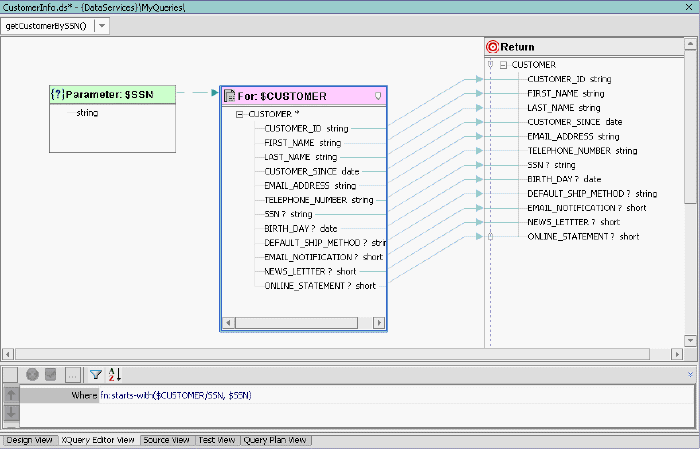Image resolution: width=700 pixels, height=449 pixels.
Task: Click the canvas scroll right arrow
Action: click(677, 354)
